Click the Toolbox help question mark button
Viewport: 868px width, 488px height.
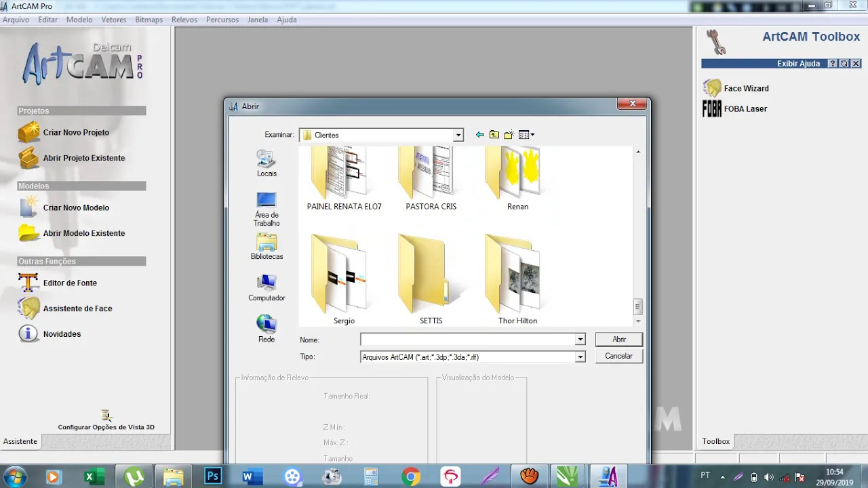click(x=833, y=64)
